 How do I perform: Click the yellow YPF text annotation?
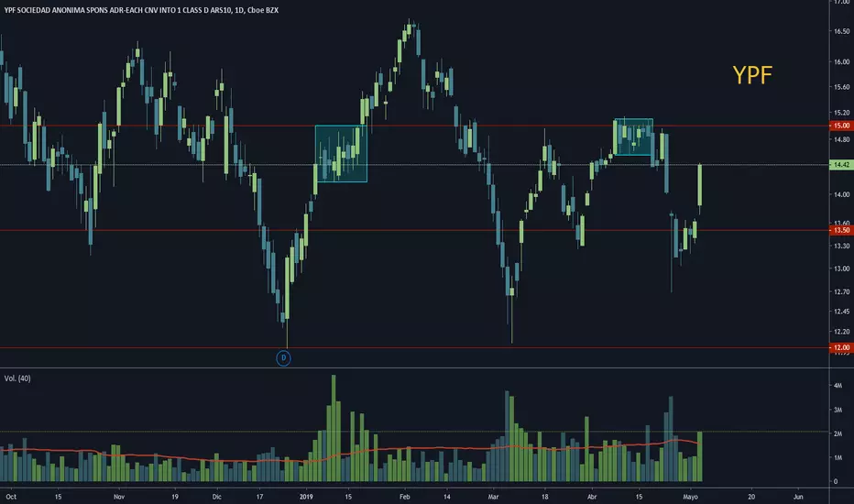(752, 75)
